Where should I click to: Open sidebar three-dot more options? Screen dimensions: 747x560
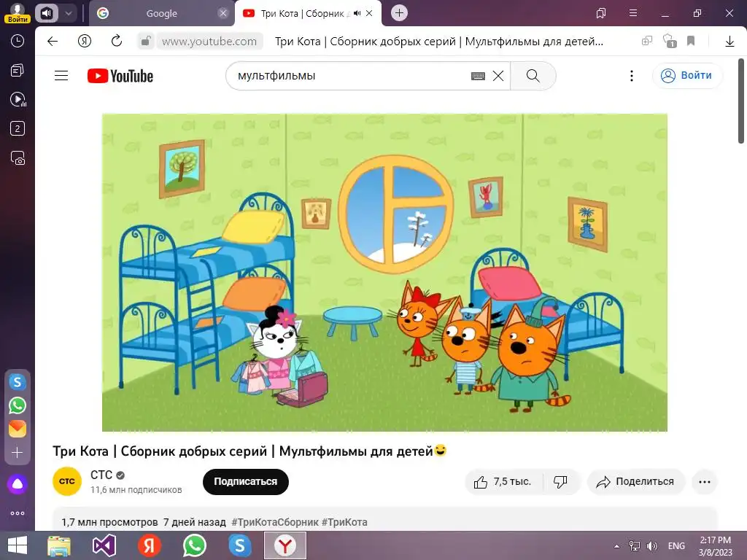point(18,513)
